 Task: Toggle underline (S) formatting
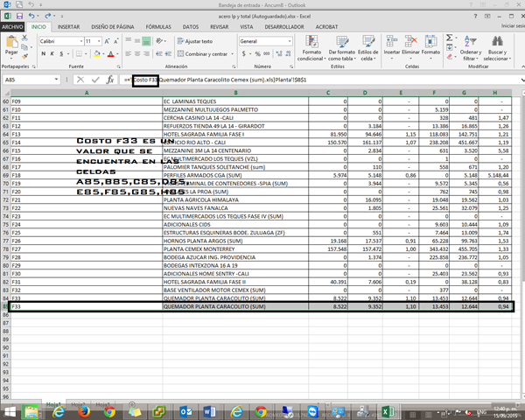[x=61, y=53]
